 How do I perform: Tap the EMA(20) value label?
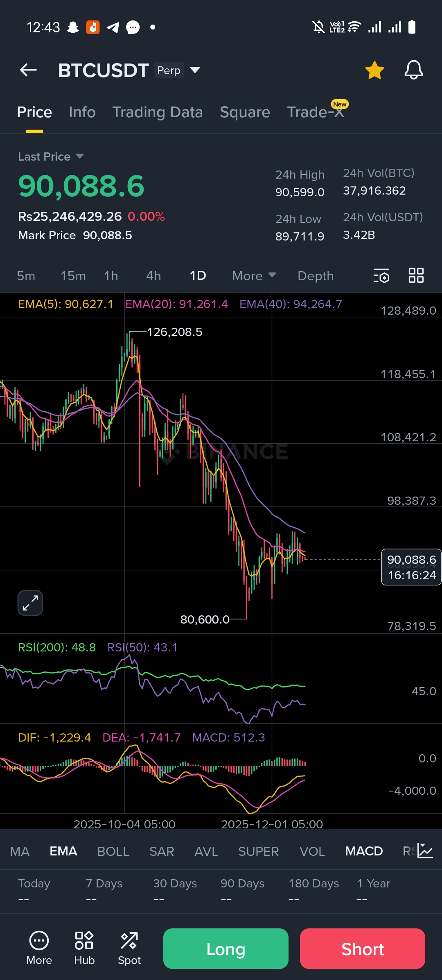pos(176,304)
